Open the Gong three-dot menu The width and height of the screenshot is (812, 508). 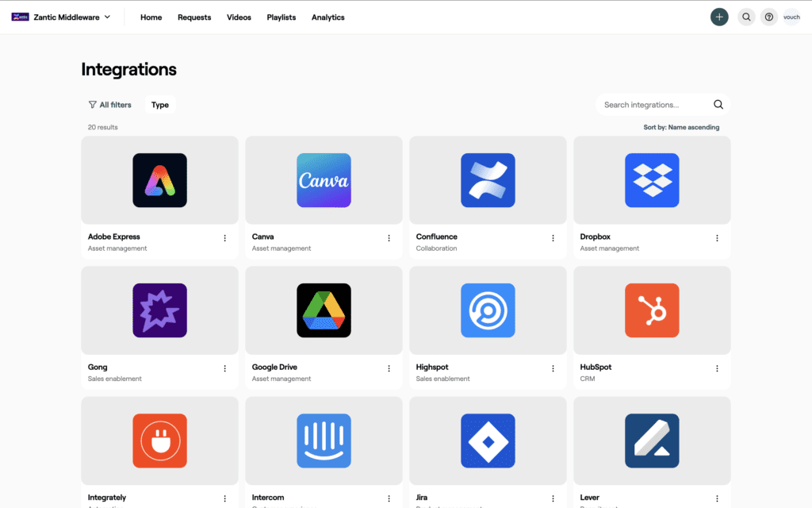click(x=224, y=368)
